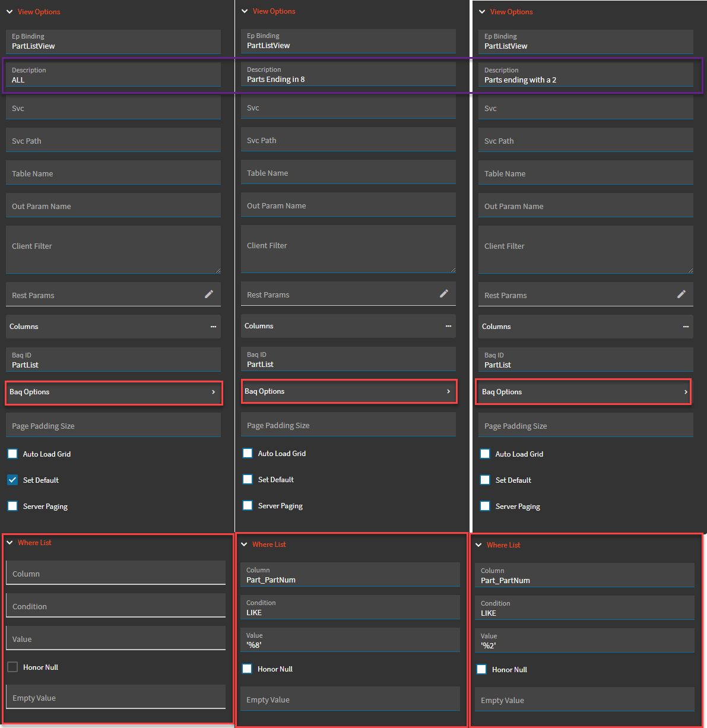The height and width of the screenshot is (728, 707).
Task: Enable Server Paging in Parts Ending in 8 panel
Action: (248, 505)
